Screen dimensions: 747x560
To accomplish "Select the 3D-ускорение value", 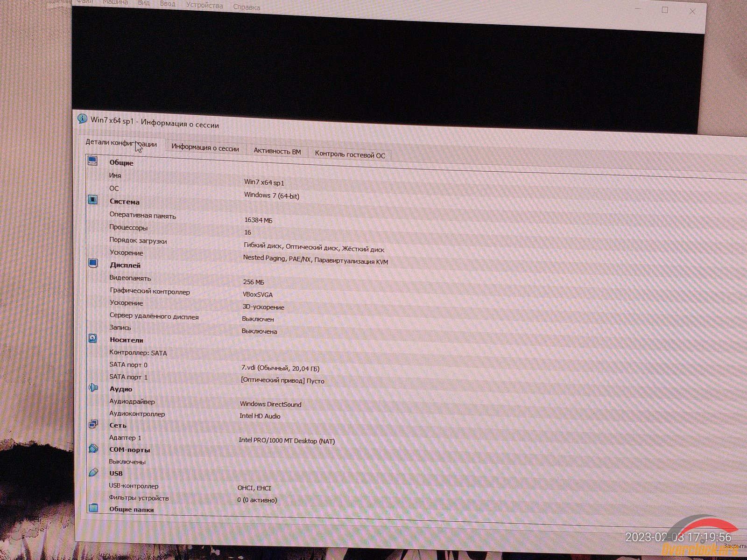I will (263, 307).
